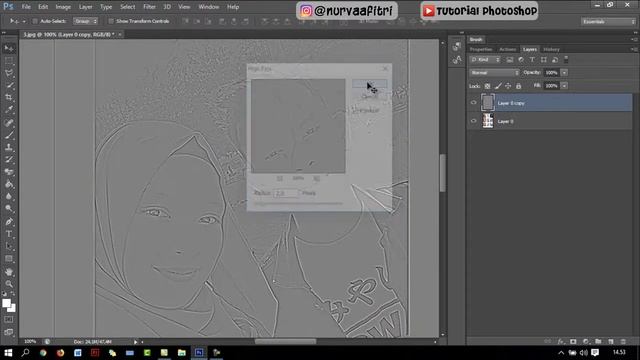
Task: Toggle layer filtering switch
Action: coord(566,60)
